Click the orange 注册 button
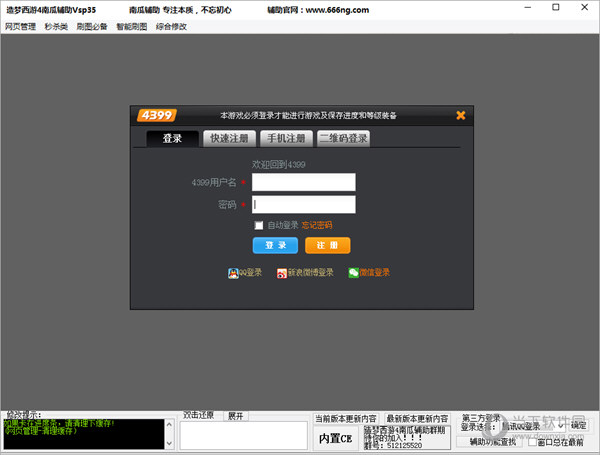The image size is (600, 455). tap(328, 245)
